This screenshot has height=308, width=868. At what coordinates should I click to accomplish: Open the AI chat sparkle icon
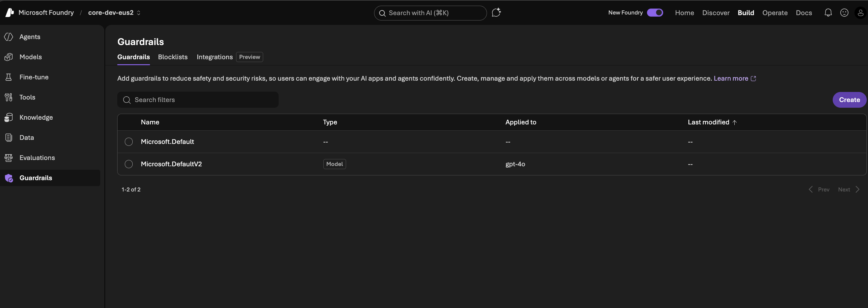click(496, 13)
